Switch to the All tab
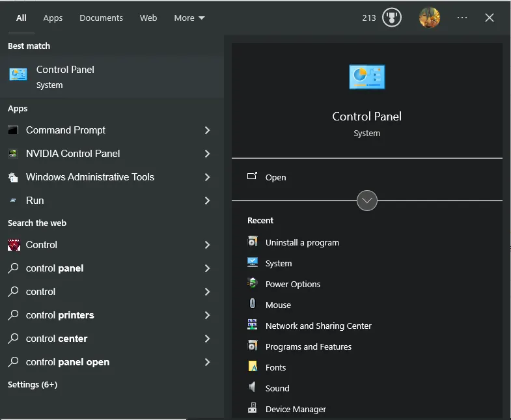 [x=21, y=18]
